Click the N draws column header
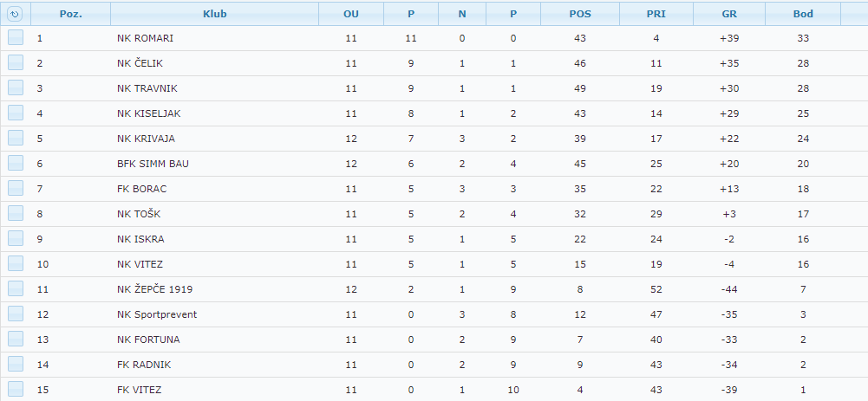Image resolution: width=868 pixels, height=401 pixels. pyautogui.click(x=462, y=14)
